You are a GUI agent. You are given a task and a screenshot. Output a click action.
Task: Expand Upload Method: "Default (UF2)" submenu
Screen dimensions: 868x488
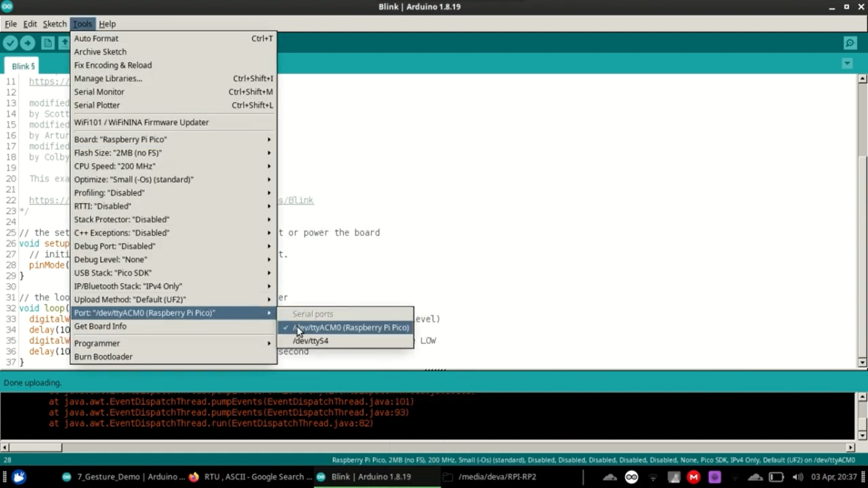(173, 299)
